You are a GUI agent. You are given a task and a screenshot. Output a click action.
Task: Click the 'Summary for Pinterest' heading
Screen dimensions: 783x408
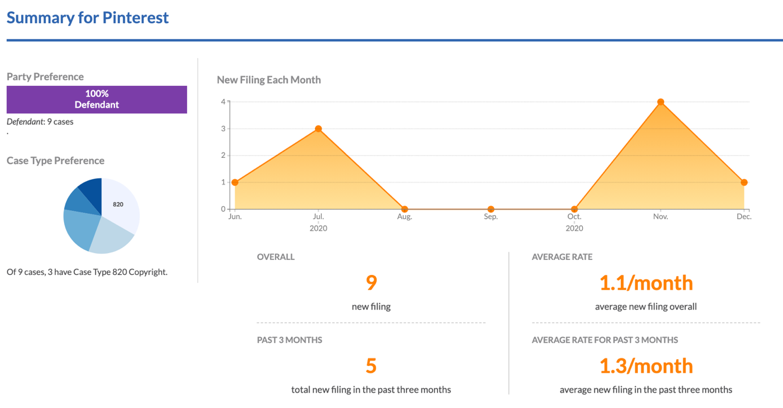tap(87, 18)
